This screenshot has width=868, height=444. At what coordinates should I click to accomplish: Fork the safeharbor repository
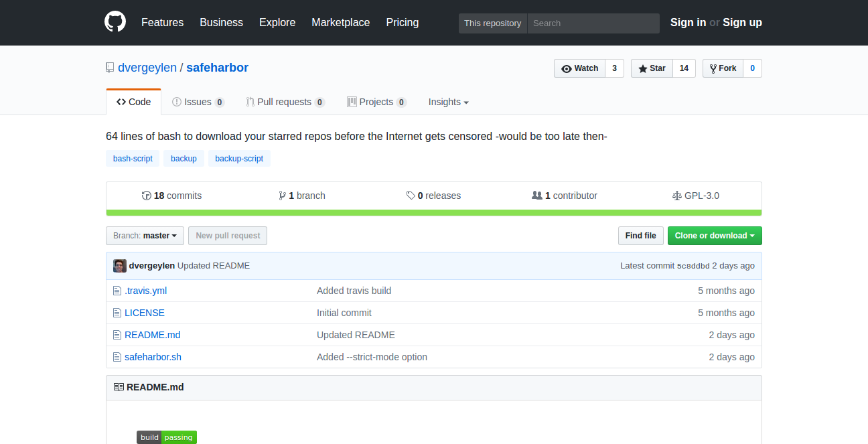[x=723, y=68]
